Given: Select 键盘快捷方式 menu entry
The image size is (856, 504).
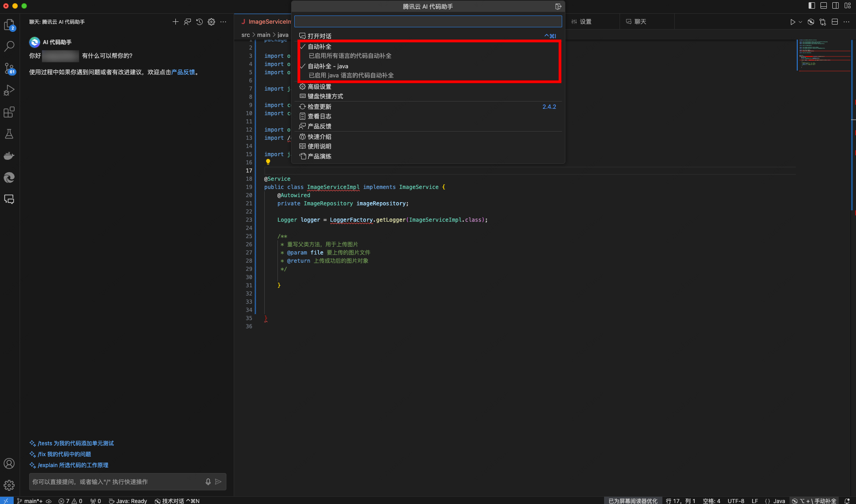Looking at the screenshot, I should [x=428, y=96].
